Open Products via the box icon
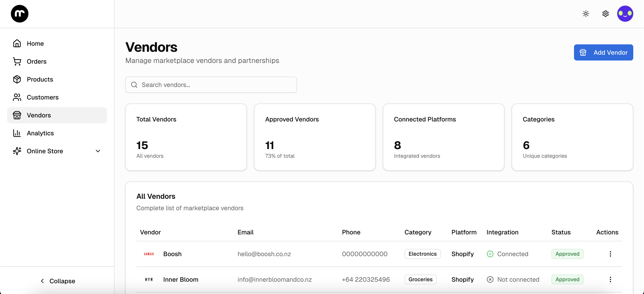The height and width of the screenshot is (294, 644). (x=17, y=79)
